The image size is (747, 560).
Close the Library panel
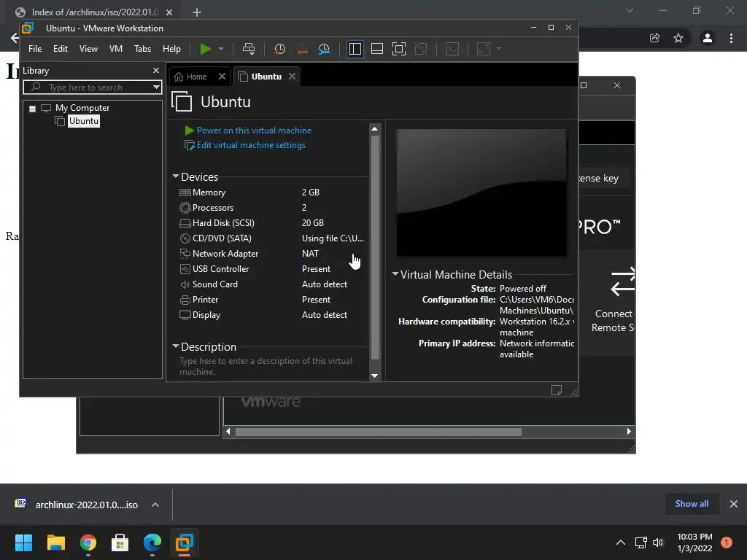pos(156,71)
